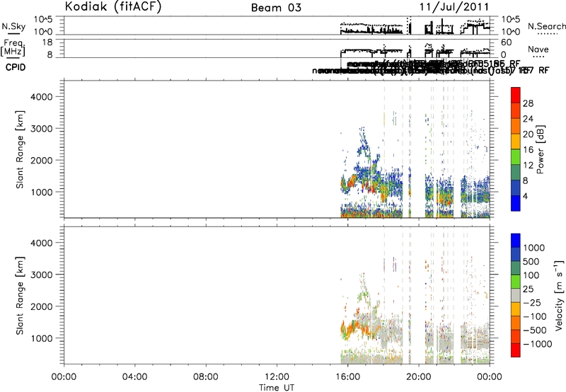Select the '24' label on Power color bar

[528, 119]
